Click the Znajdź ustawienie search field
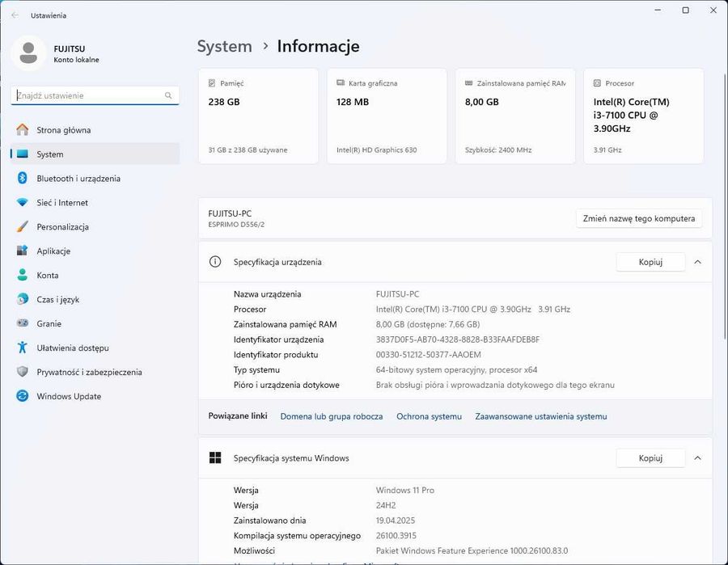The width and height of the screenshot is (728, 565). 87,95
